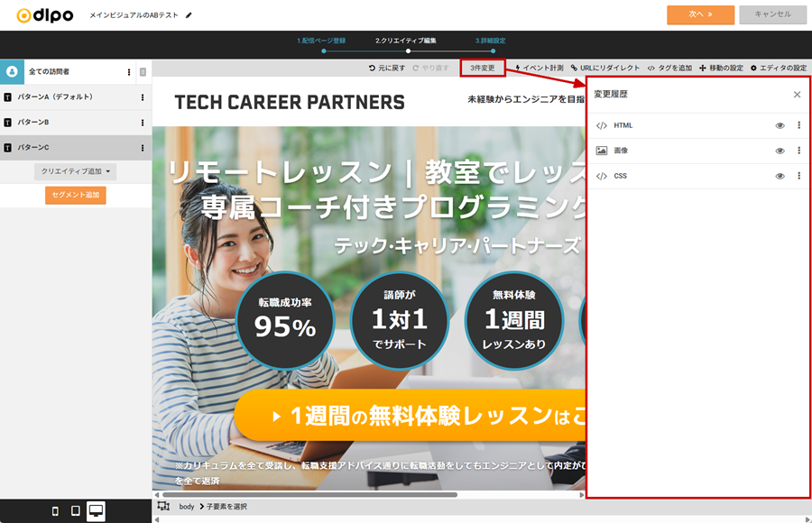812x523 pixels.
Task: Select the HTML change entry
Action: tap(698, 125)
